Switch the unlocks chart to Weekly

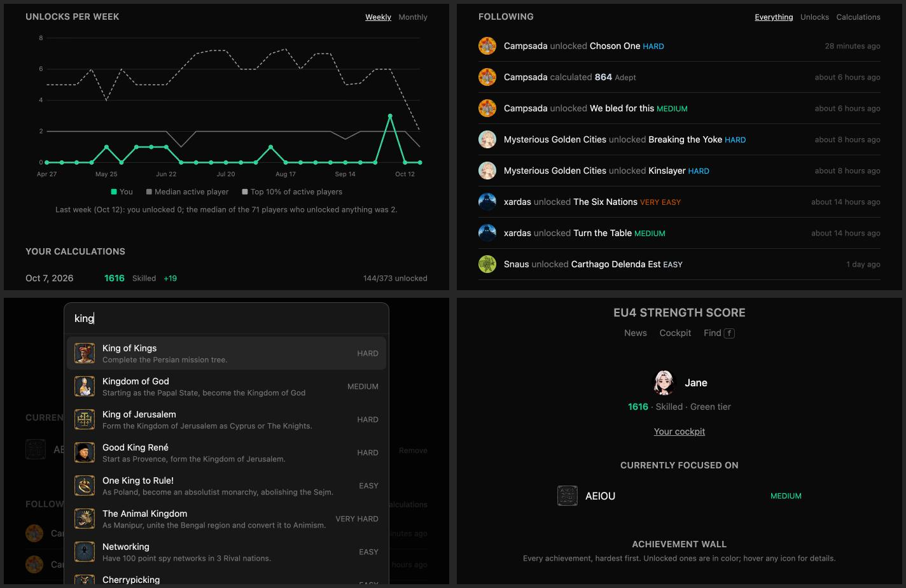point(378,17)
